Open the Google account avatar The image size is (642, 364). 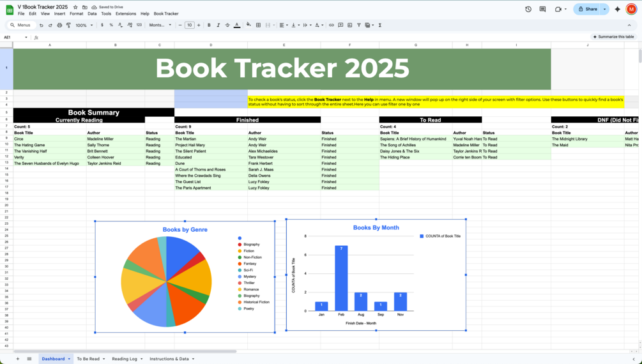tap(631, 9)
